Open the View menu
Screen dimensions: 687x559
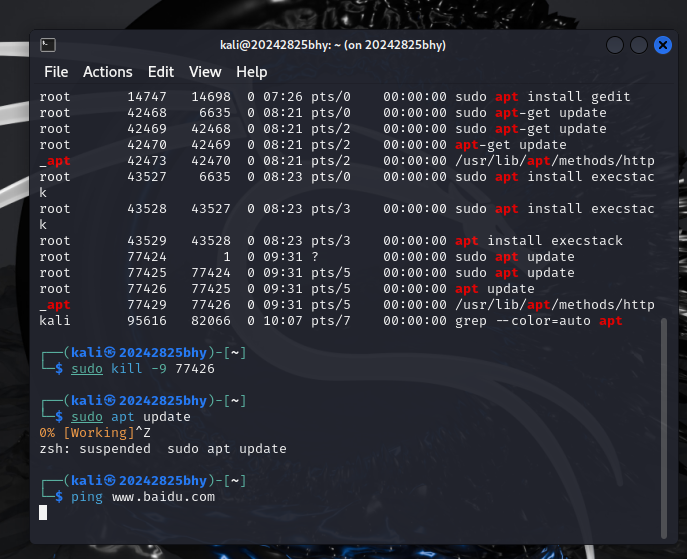tap(205, 72)
